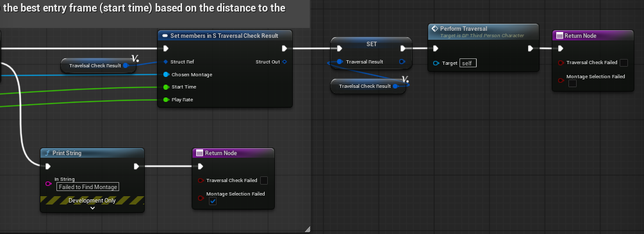The image size is (644, 234).
Task: Click the 'self' Target field
Action: point(468,63)
